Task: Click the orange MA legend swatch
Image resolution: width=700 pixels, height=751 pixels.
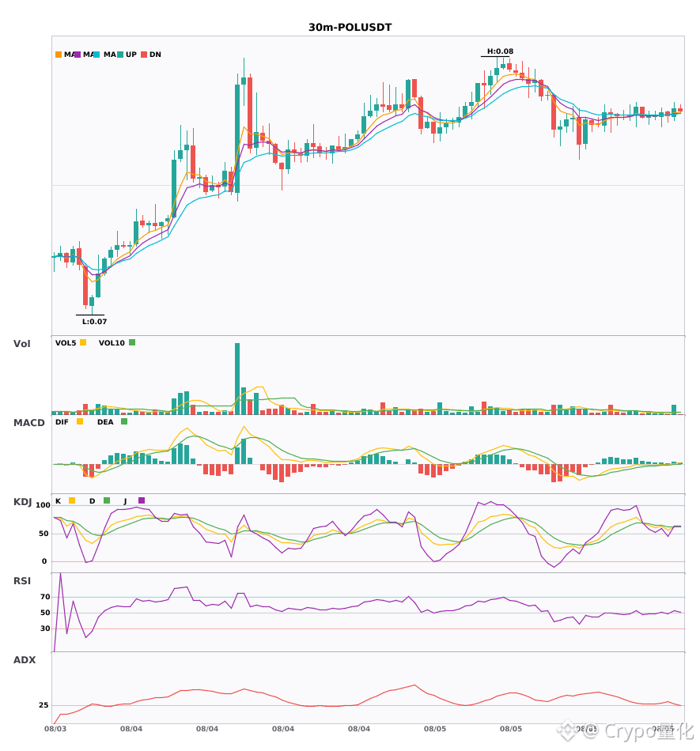Action: [59, 55]
